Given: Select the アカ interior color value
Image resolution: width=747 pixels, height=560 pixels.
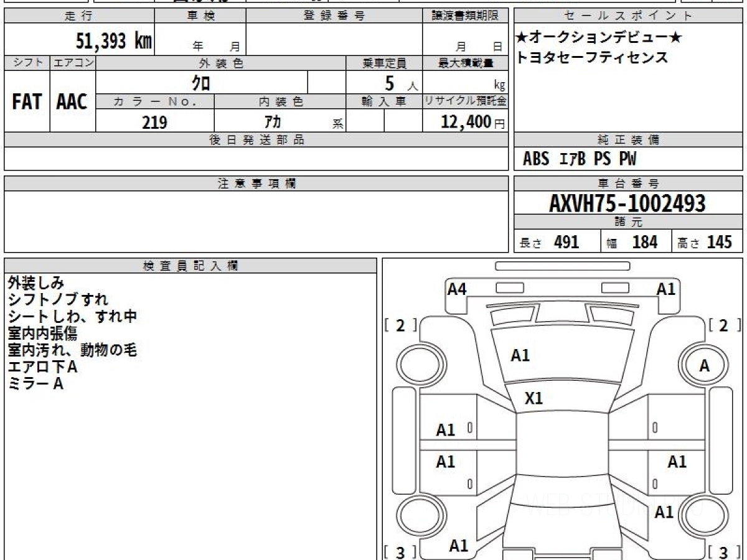Looking at the screenshot, I should [x=273, y=122].
